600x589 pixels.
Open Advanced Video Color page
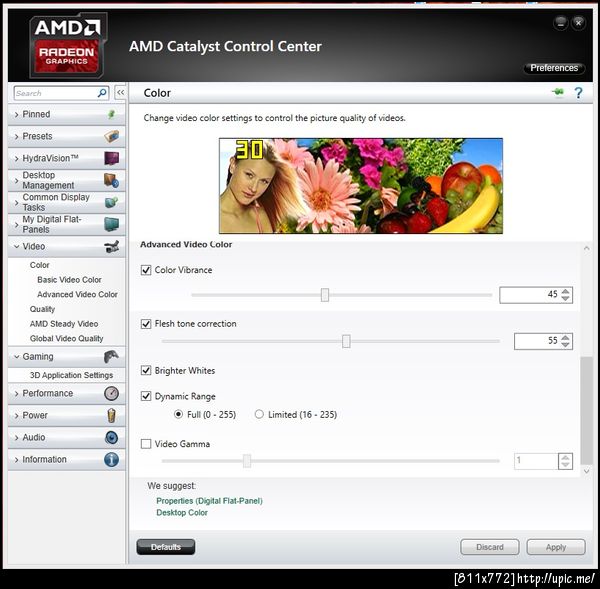point(77,294)
